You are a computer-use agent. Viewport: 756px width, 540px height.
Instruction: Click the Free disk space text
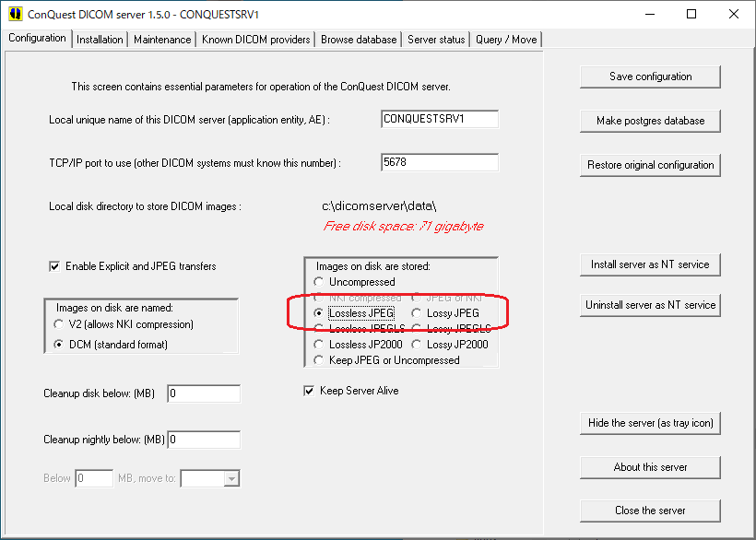pyautogui.click(x=404, y=226)
